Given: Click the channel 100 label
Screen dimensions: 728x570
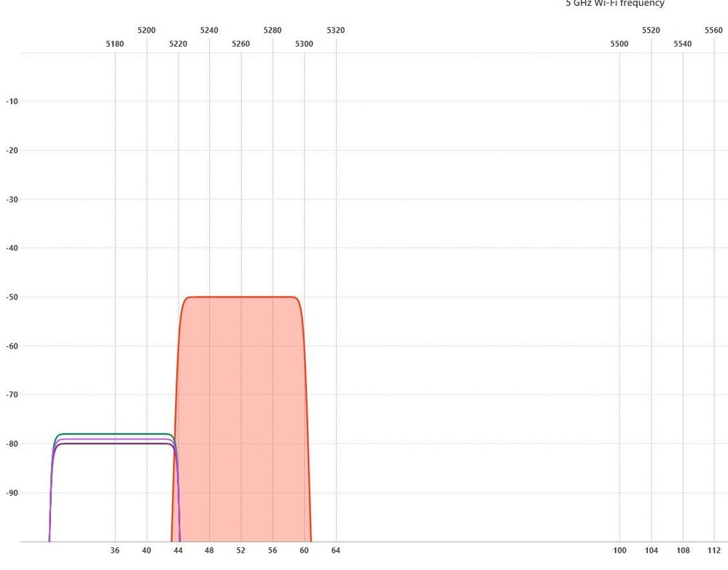Looking at the screenshot, I should pos(619,550).
